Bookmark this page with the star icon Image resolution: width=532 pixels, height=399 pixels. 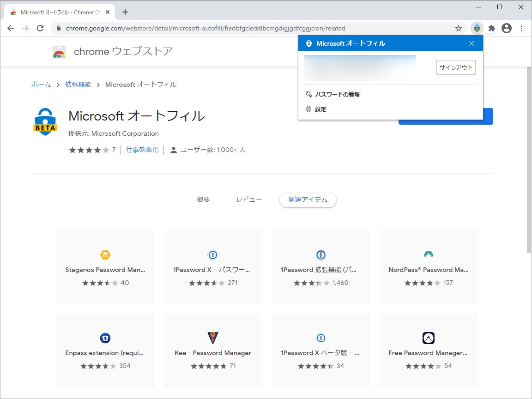459,28
